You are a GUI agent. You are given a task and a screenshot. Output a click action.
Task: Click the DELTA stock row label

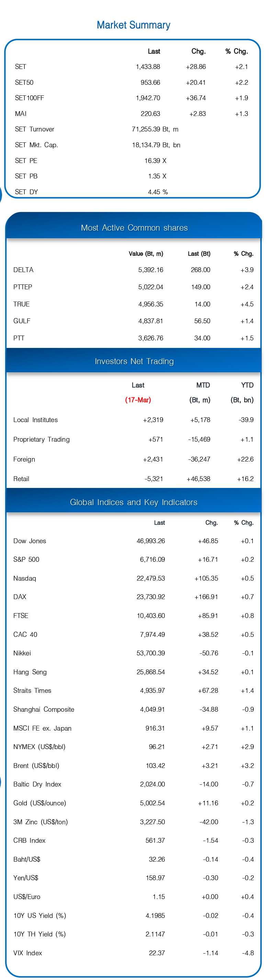[x=23, y=270]
